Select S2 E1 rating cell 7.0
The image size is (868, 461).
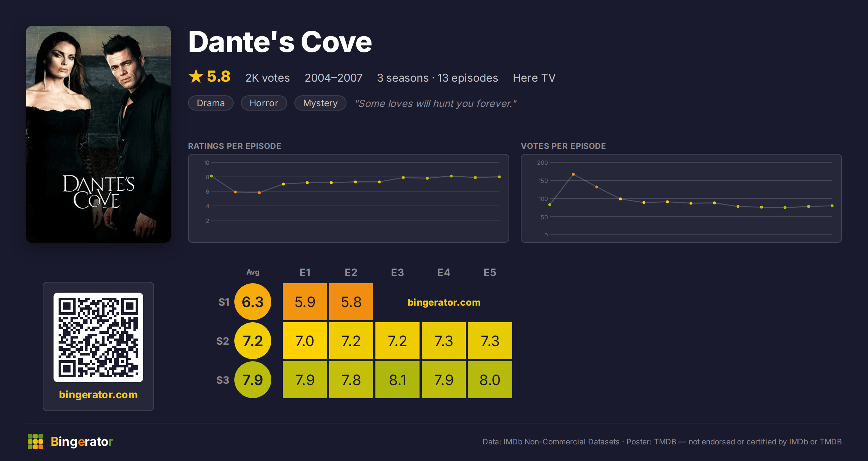coord(305,341)
